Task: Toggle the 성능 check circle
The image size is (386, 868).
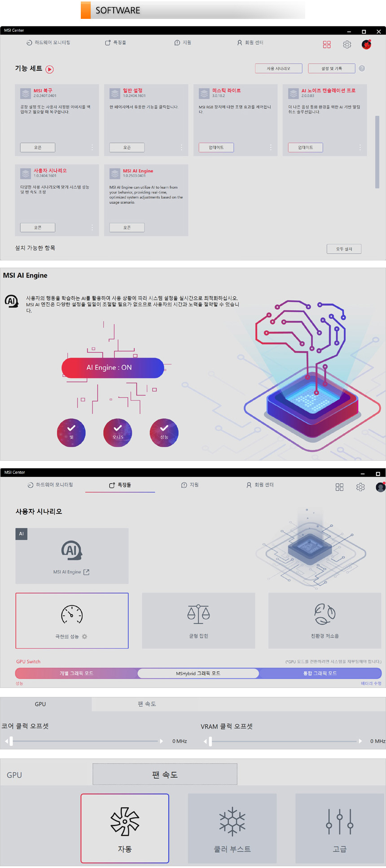Action: (x=164, y=432)
